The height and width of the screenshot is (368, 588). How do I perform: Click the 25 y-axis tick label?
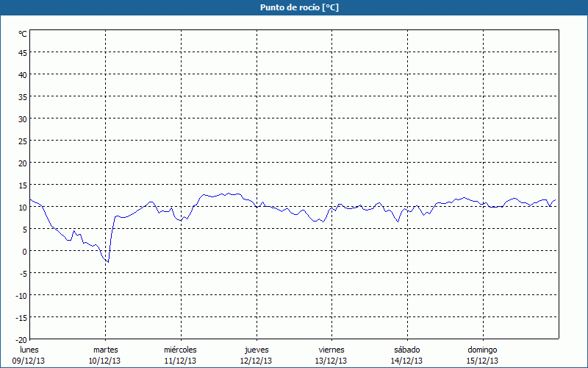click(x=22, y=141)
